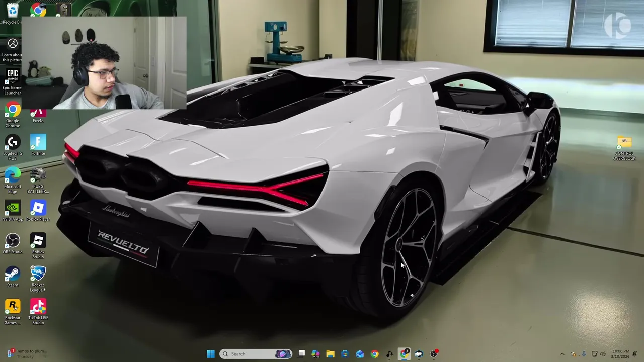Open File Explorer from the taskbar
Viewport: 644px width, 362px height.
(330, 354)
